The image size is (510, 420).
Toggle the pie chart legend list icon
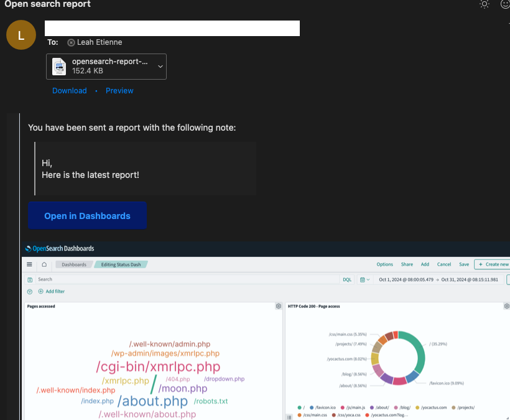coord(289,417)
